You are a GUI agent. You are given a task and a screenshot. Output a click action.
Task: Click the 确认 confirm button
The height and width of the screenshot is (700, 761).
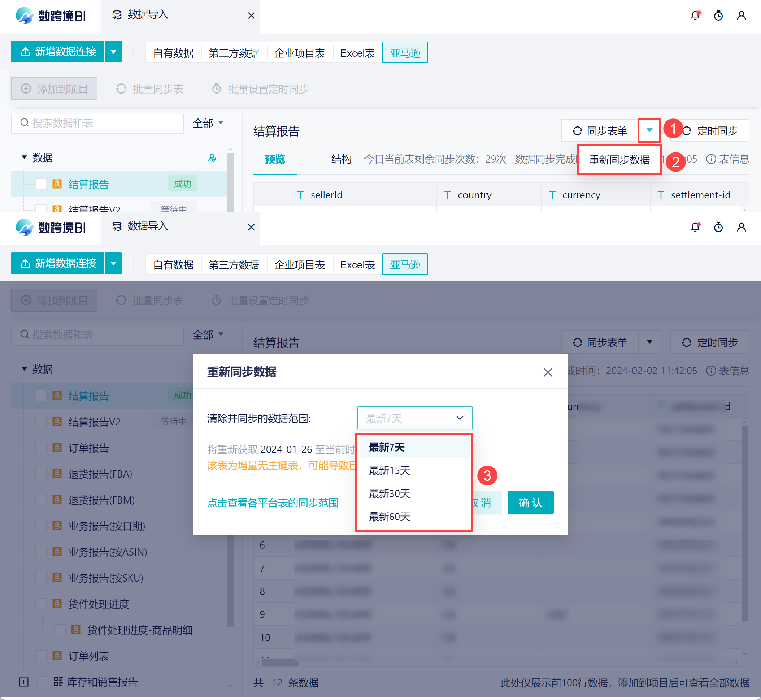[x=530, y=503]
